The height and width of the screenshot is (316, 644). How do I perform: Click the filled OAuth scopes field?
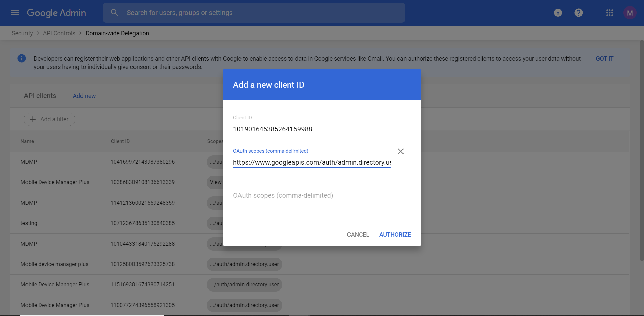(312, 162)
